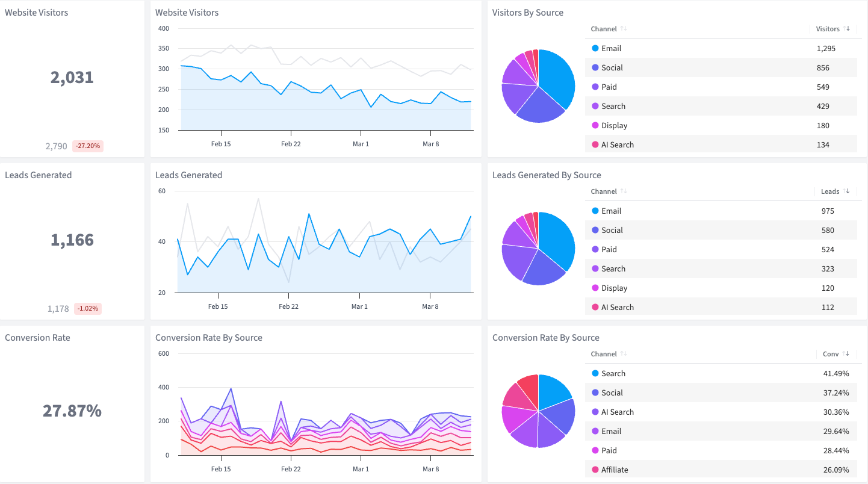Click sort arrow icon next to Leads column header

click(847, 191)
